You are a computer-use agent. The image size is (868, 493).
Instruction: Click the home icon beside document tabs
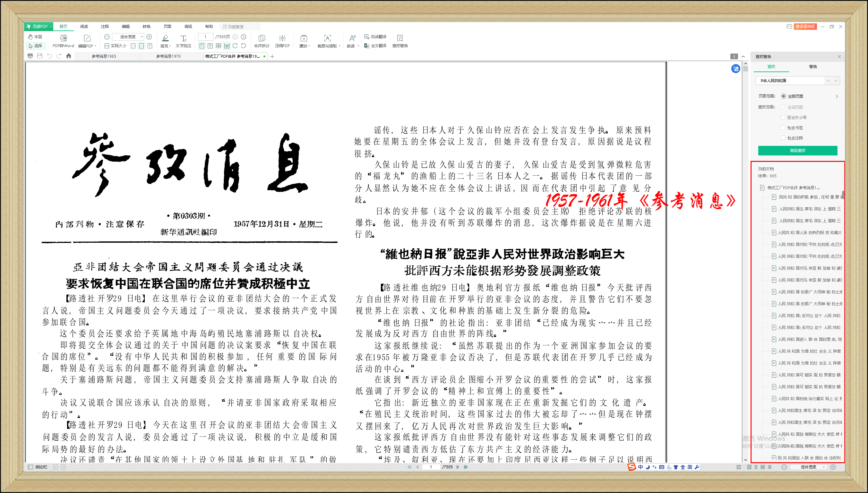point(68,56)
